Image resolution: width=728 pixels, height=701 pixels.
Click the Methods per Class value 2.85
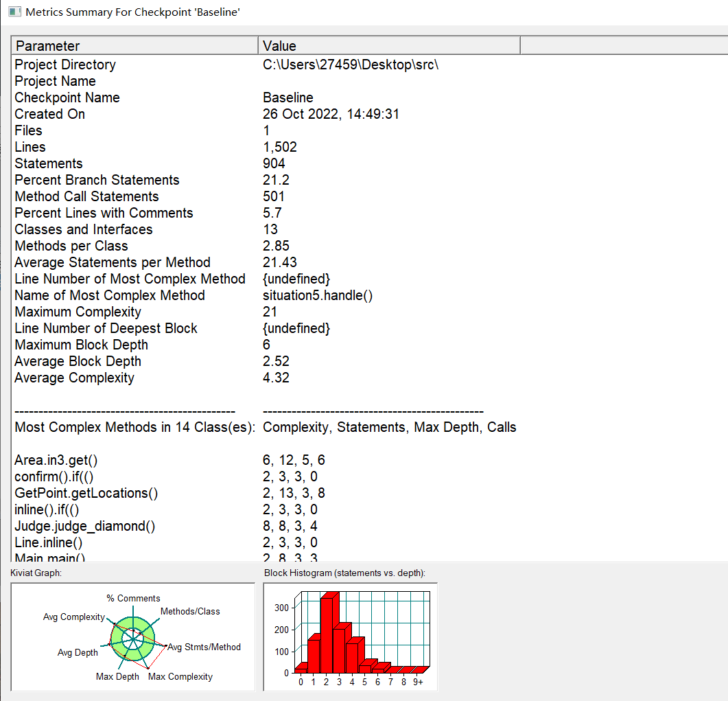pos(276,246)
